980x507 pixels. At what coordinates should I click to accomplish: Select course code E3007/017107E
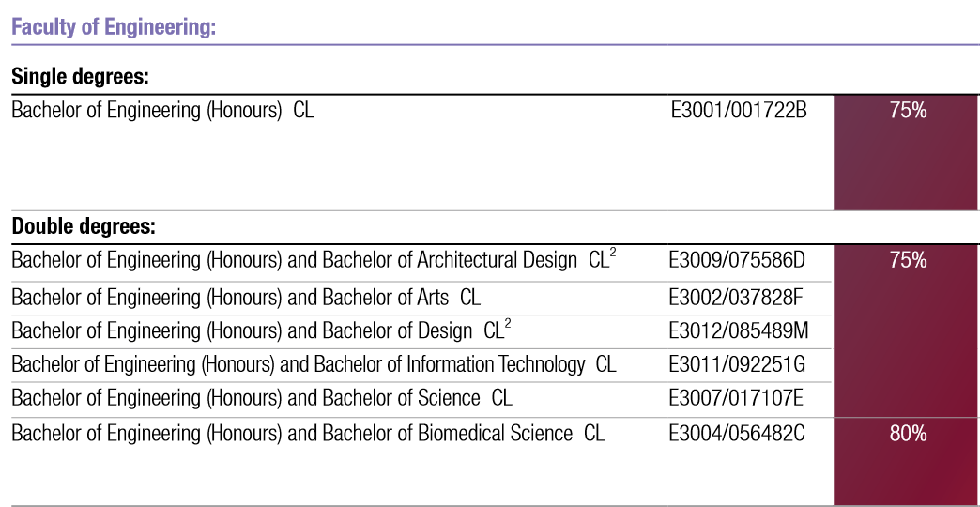tap(736, 398)
